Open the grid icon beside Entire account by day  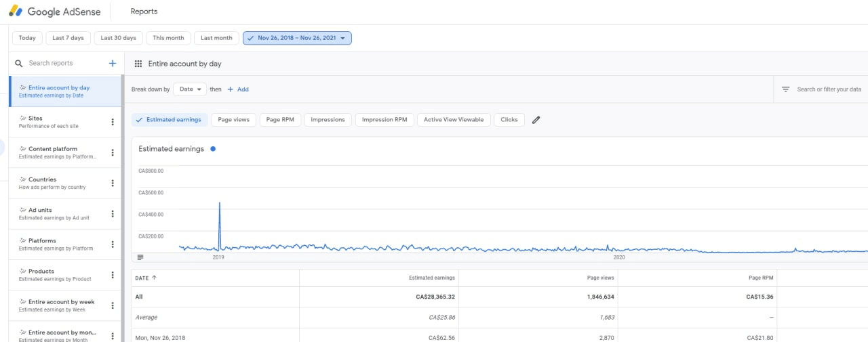point(138,64)
